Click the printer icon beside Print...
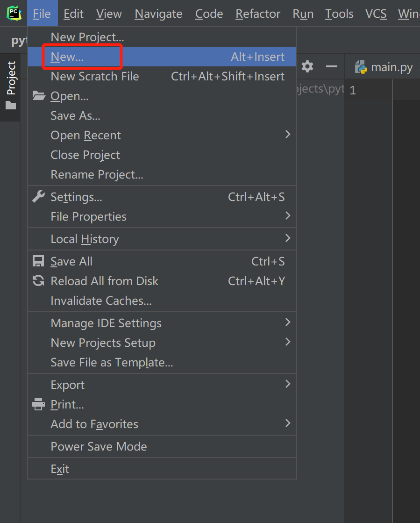420x523 pixels. click(38, 404)
